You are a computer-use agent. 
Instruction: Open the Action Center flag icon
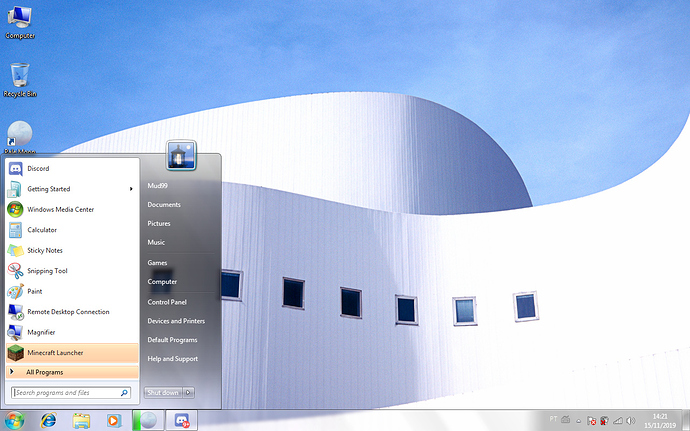click(592, 421)
